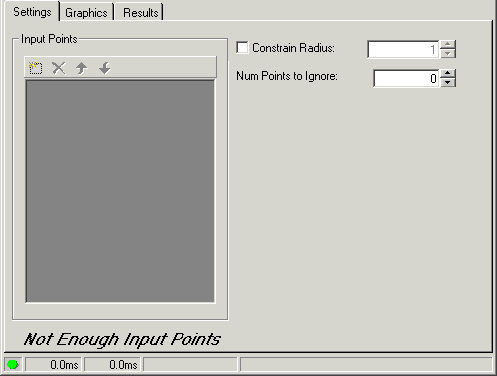497x376 pixels.
Task: Click the 'Input Points' group label
Action: click(x=49, y=39)
